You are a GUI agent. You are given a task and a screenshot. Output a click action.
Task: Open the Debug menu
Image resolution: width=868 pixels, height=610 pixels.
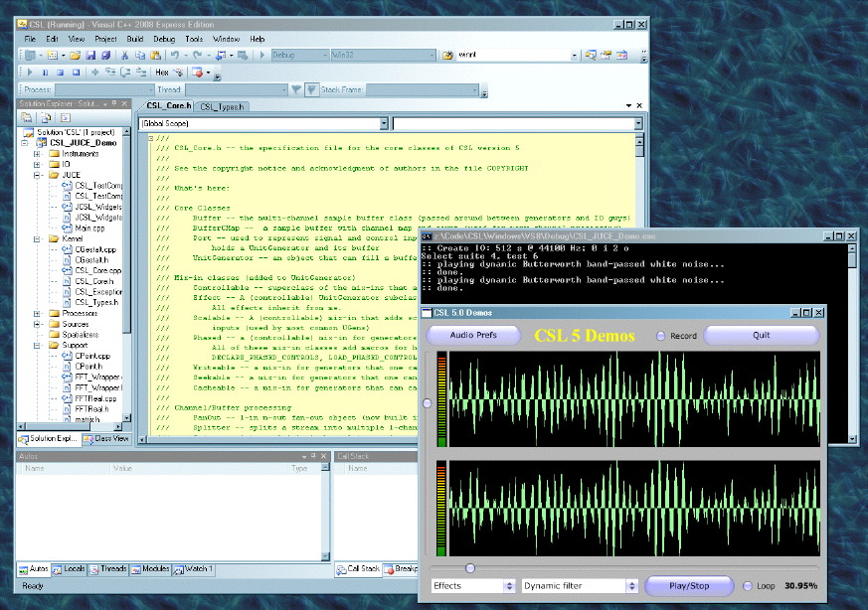point(164,40)
